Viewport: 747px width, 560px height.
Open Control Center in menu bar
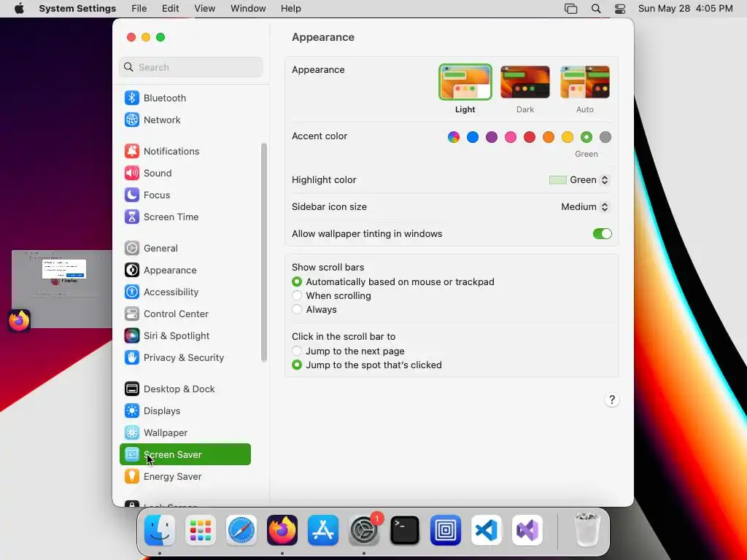[620, 9]
